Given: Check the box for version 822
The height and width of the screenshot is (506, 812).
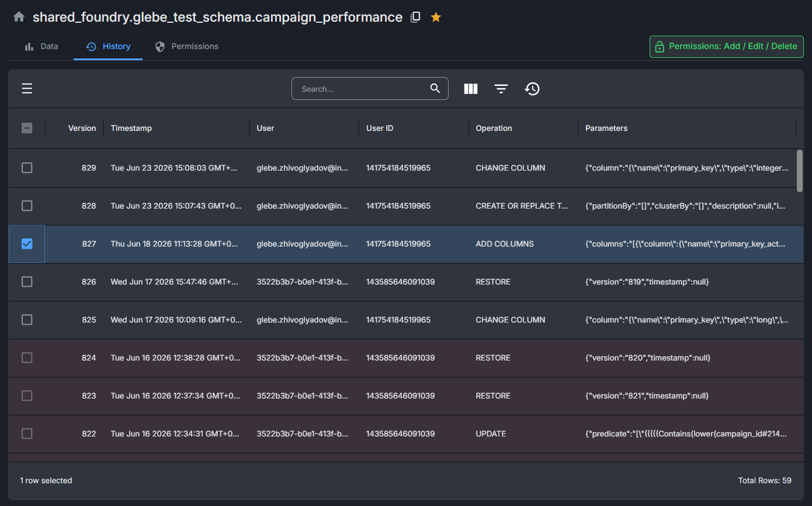Looking at the screenshot, I should pyautogui.click(x=27, y=434).
